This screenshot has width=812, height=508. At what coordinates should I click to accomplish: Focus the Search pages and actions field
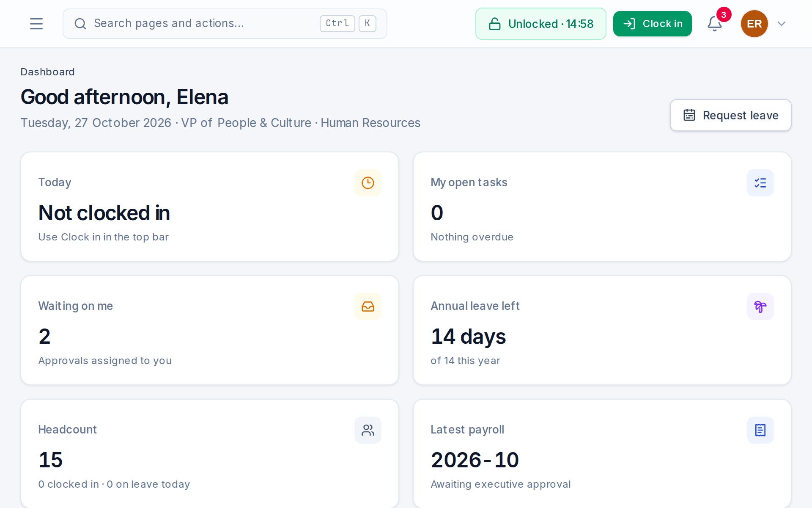coord(225,24)
